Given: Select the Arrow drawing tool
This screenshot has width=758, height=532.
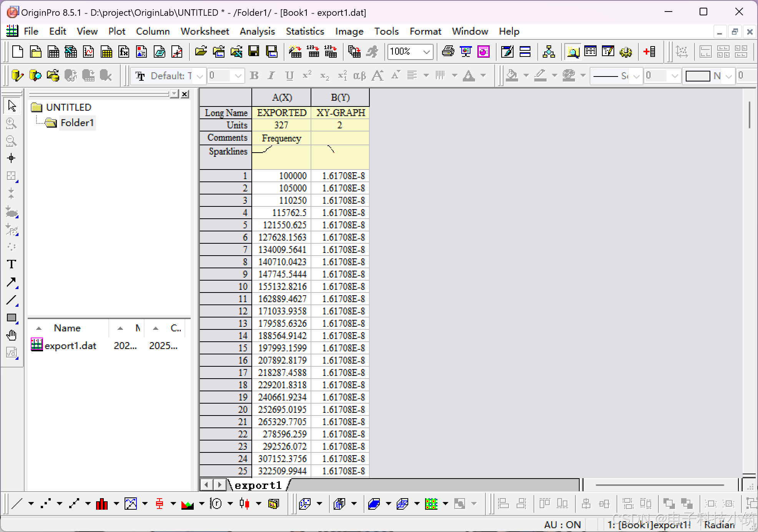Looking at the screenshot, I should pos(12,283).
